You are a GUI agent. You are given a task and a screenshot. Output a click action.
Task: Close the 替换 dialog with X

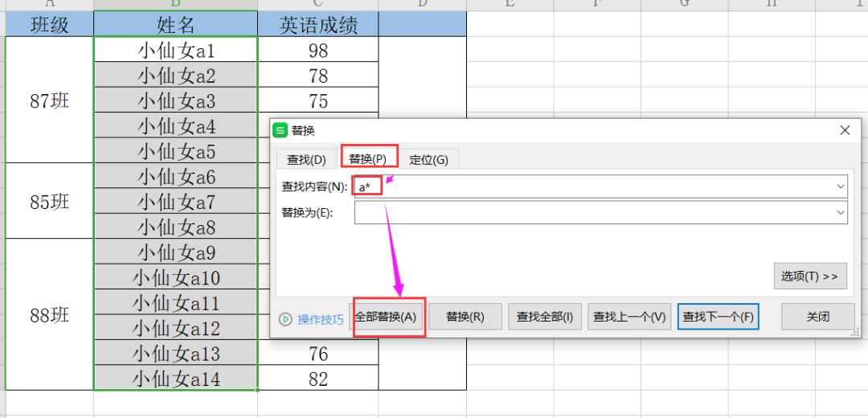click(x=845, y=130)
